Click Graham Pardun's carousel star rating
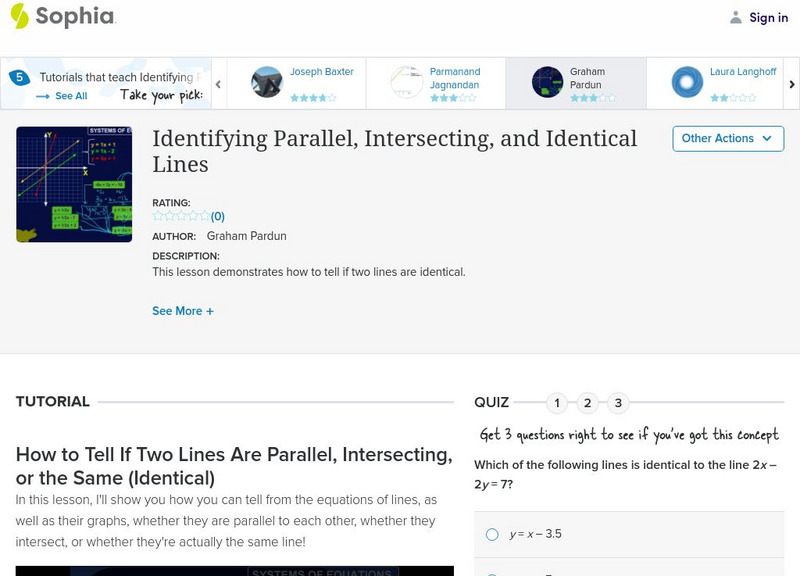Image resolution: width=800 pixels, height=576 pixels. [x=593, y=97]
